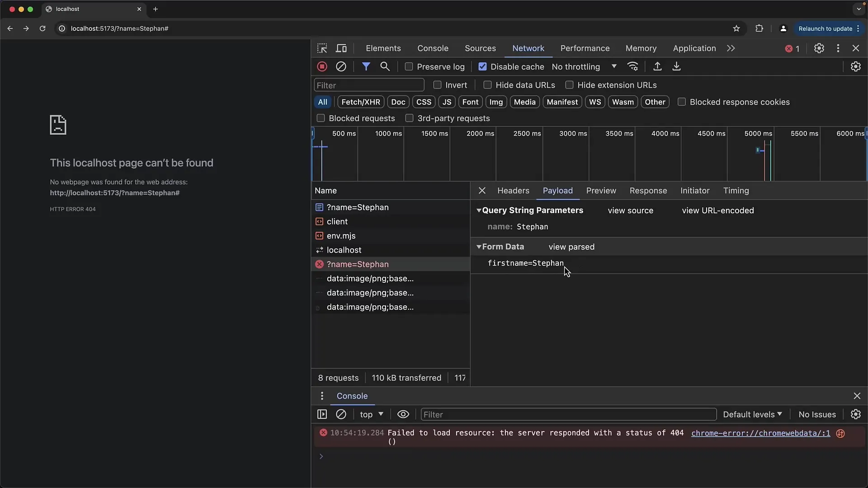Click view URL-encoded link
This screenshot has height=488, width=868.
pos(718,210)
